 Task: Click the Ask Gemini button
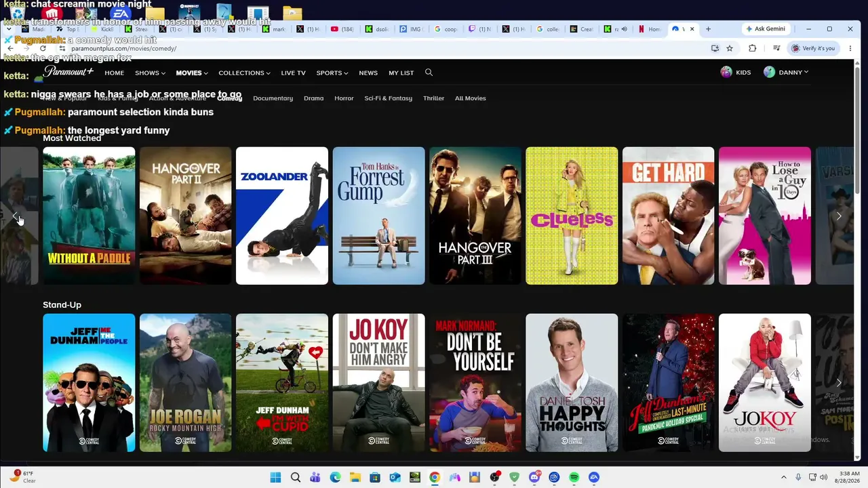pyautogui.click(x=766, y=29)
